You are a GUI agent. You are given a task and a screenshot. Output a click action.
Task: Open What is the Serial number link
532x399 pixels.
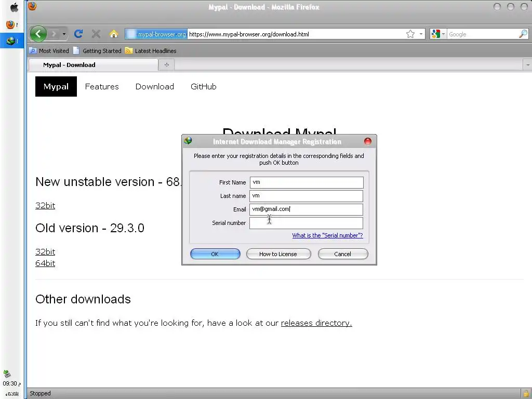tap(327, 235)
